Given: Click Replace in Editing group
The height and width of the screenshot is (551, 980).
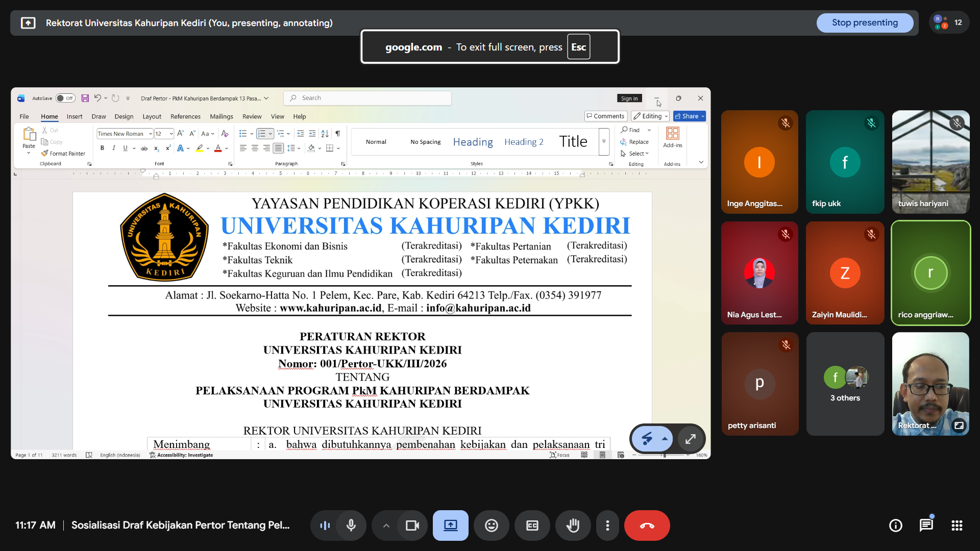Looking at the screenshot, I should click(x=634, y=142).
